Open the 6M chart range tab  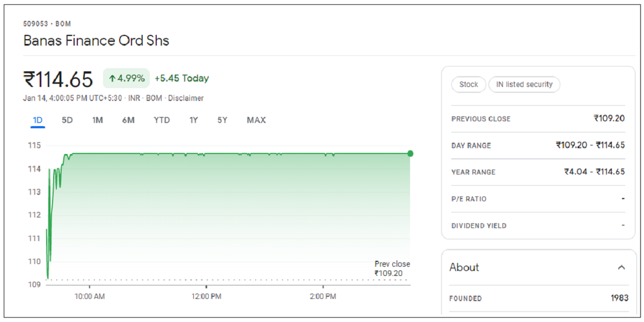point(128,120)
